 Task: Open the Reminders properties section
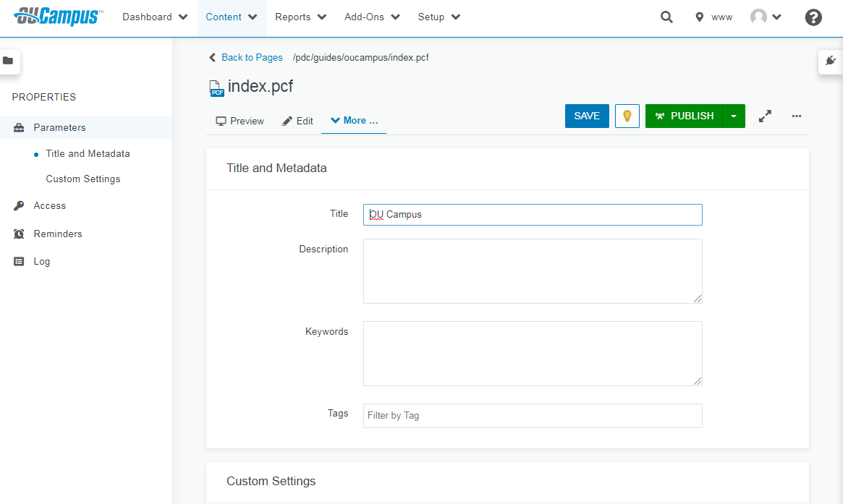(58, 234)
